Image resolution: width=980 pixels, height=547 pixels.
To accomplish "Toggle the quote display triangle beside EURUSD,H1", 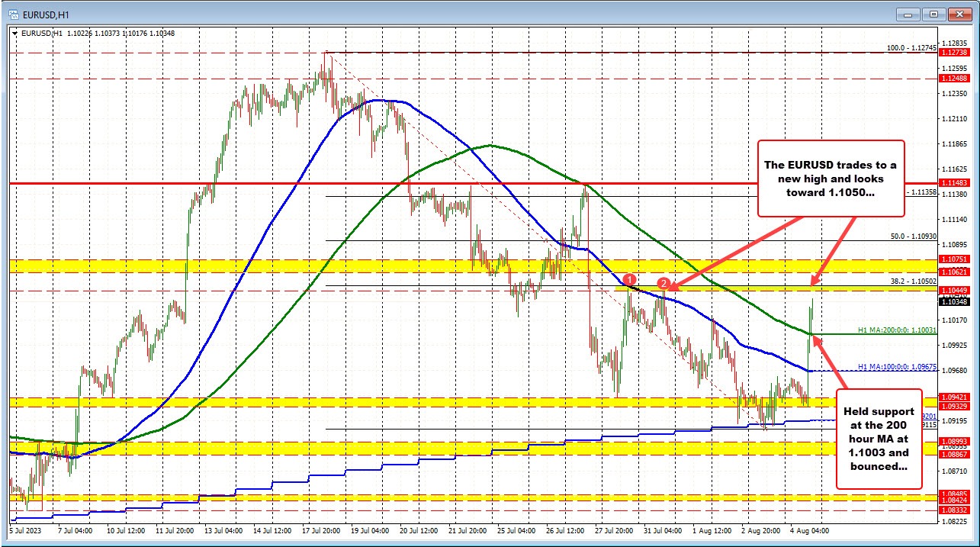I will pyautogui.click(x=14, y=34).
